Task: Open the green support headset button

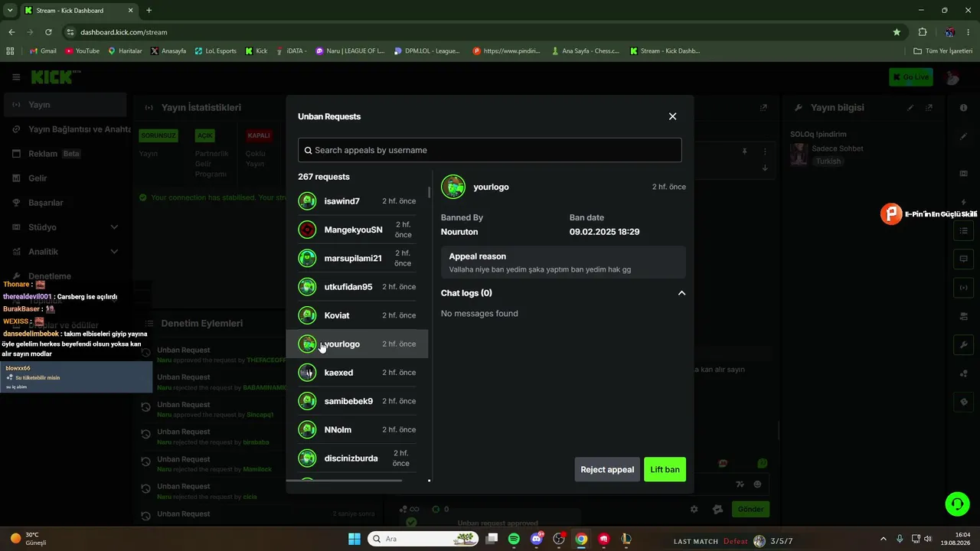Action: 957,504
